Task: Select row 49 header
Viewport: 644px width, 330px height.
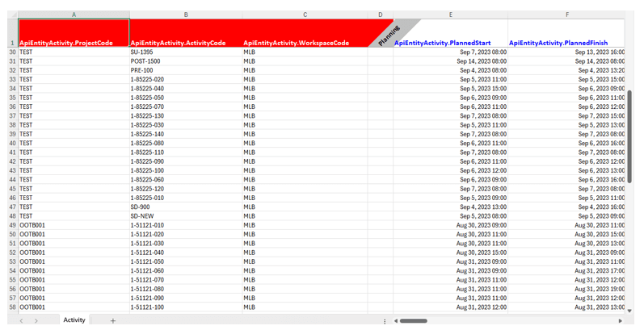Action: (x=12, y=225)
